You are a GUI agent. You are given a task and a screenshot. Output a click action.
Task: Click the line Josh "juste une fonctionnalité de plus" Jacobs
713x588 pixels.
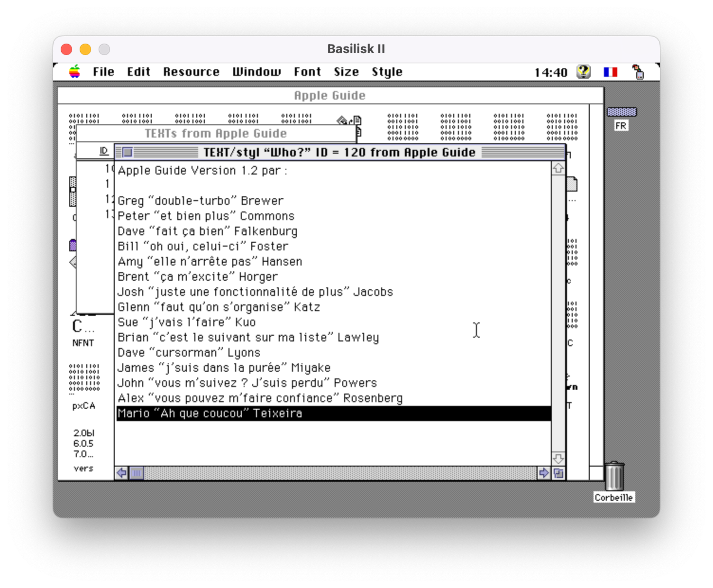(x=256, y=292)
